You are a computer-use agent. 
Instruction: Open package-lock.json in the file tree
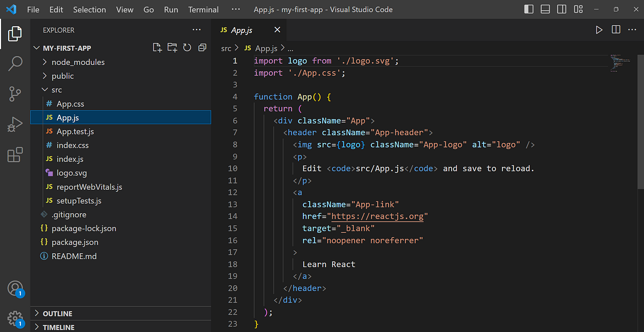pyautogui.click(x=121, y=228)
